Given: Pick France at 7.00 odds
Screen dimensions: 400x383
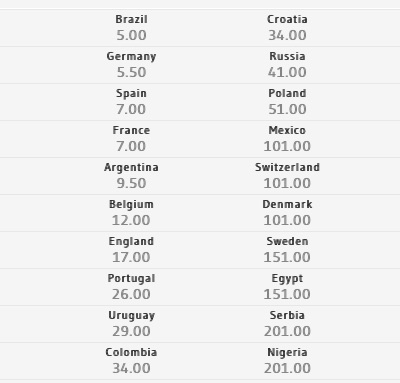Looking at the screenshot, I should 131,139.
